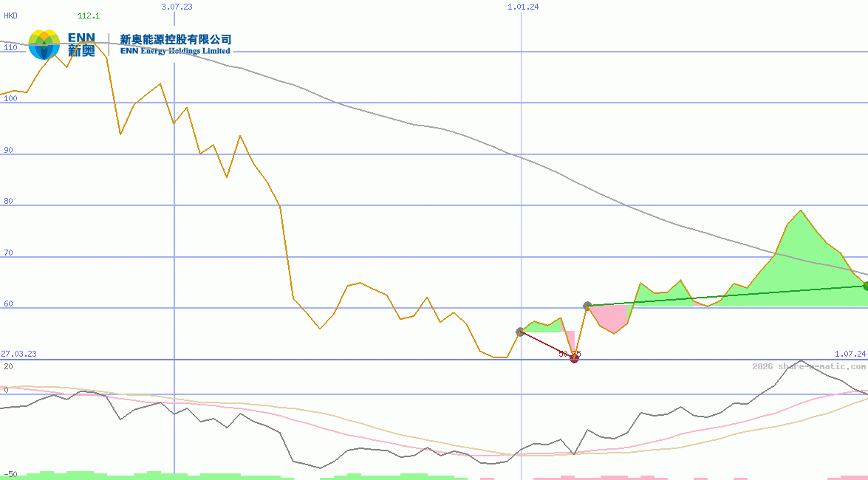Click the gray marker starting the green trendline
This screenshot has height=480, width=868.
(587, 304)
